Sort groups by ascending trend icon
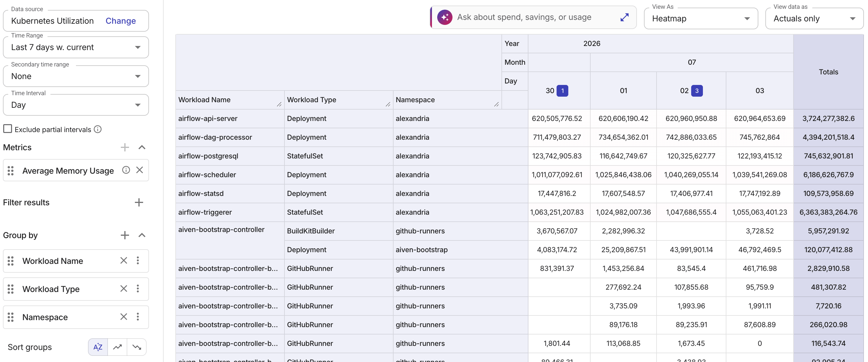Viewport: 868px width, 362px height. [x=117, y=347]
